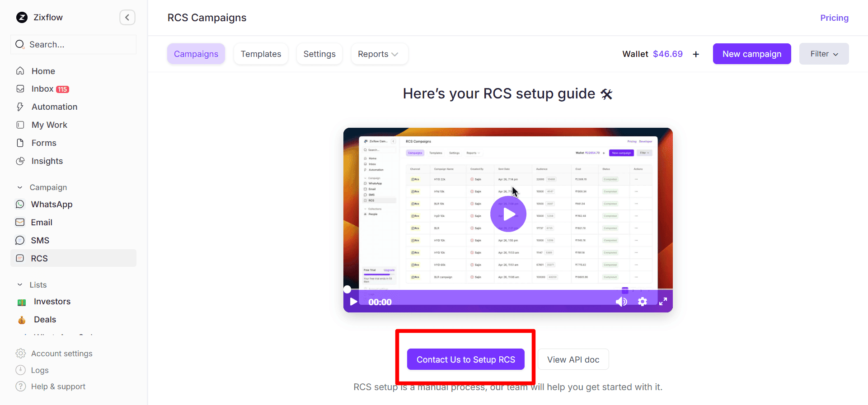Switch to the Campaigns tab

tap(196, 54)
